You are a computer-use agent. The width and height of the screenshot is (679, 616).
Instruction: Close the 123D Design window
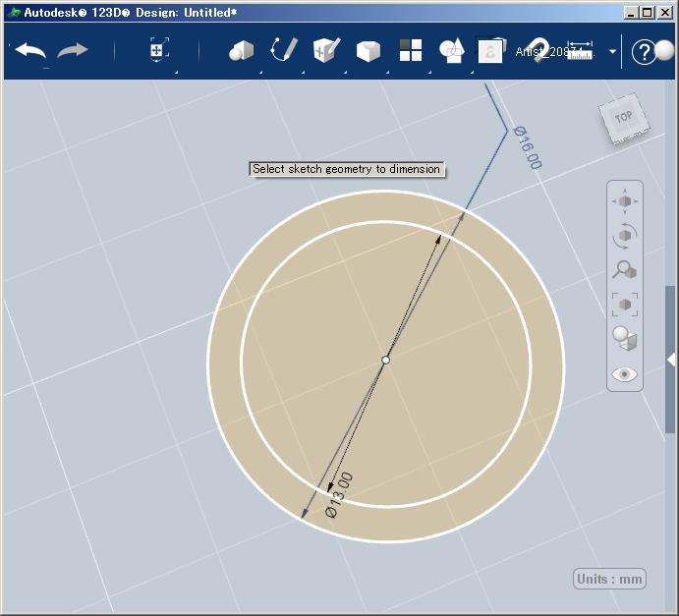(664, 13)
